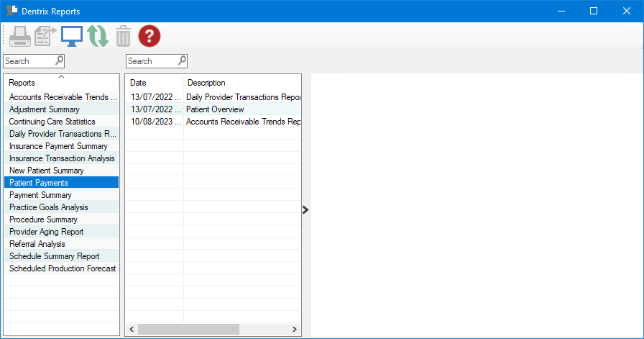Screen dimensions: 644x339
Task: Click scrollbar left arrow in report list
Action: [132, 329]
